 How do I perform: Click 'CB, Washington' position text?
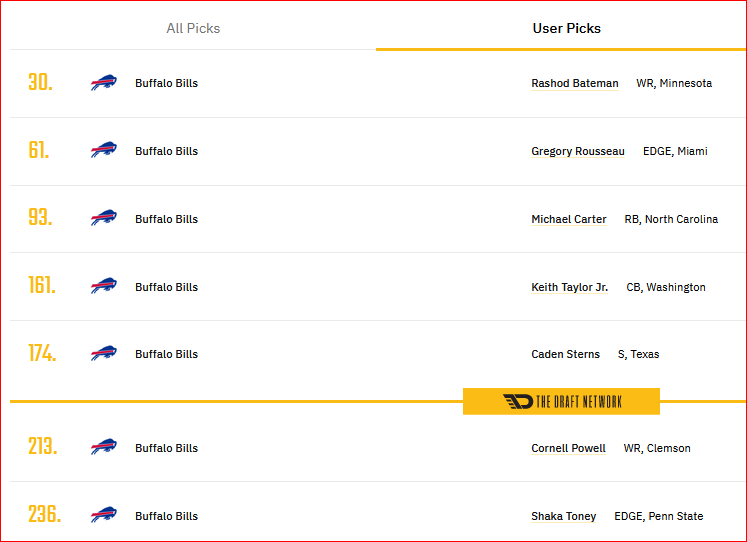[x=666, y=287]
